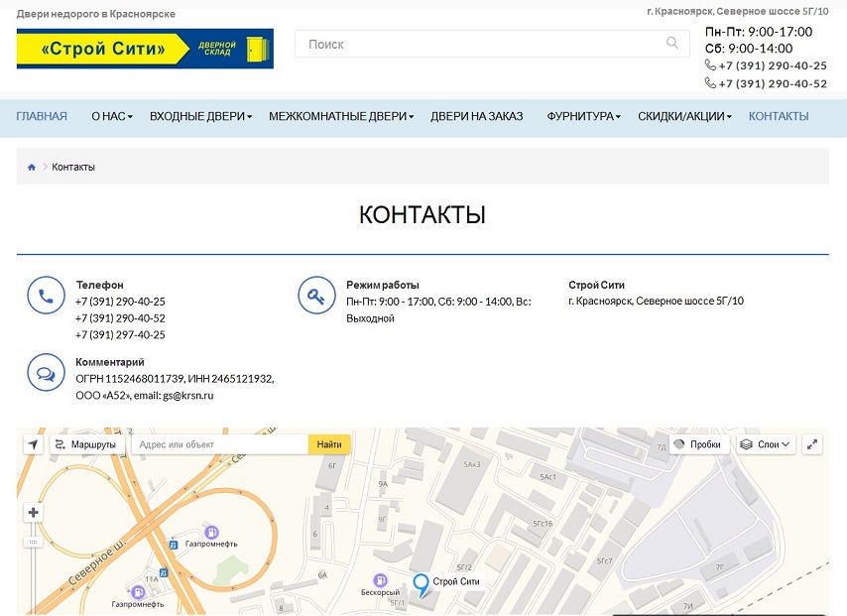Viewport: 847px width, 616px height.
Task: Click the map geolocation arrow icon
Action: click(34, 444)
